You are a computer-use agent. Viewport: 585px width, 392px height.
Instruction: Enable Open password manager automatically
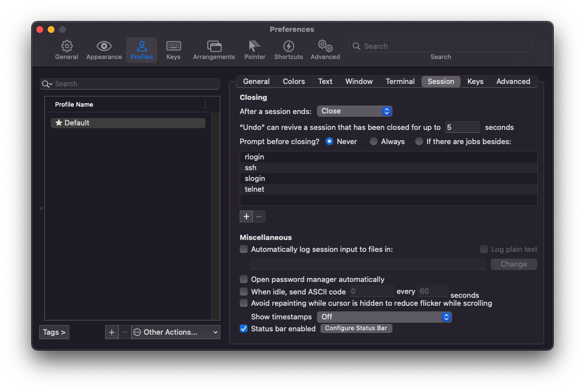pyautogui.click(x=244, y=279)
